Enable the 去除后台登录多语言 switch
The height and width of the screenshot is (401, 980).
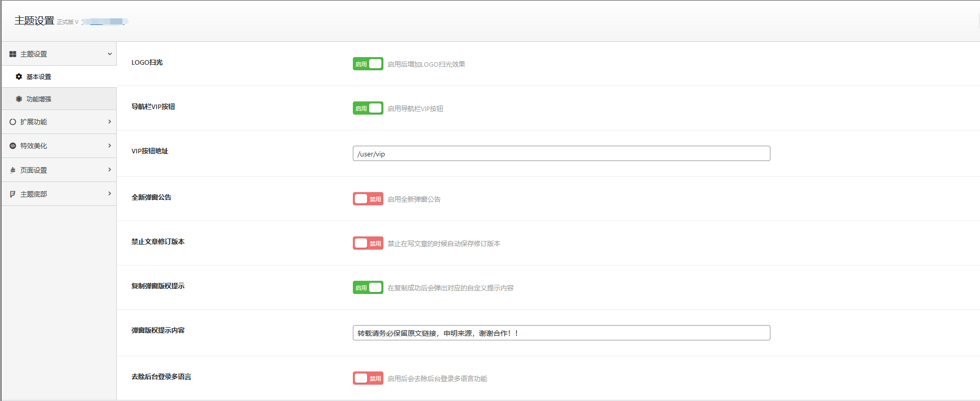(368, 378)
